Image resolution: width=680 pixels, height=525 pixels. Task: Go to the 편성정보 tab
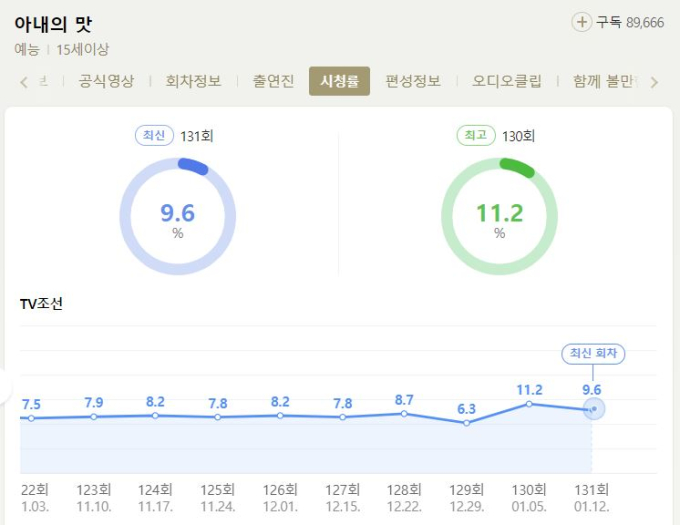point(413,81)
